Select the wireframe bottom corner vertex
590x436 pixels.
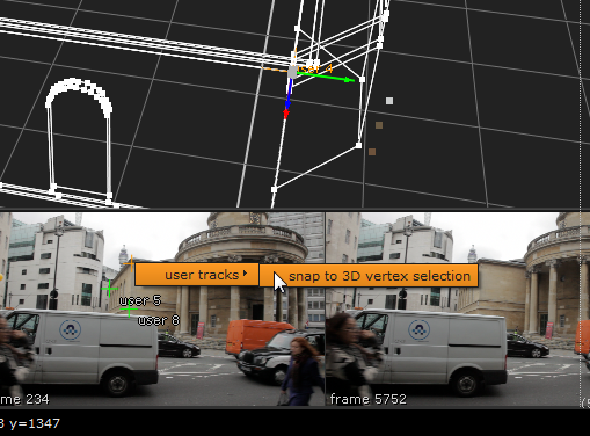tap(274, 189)
